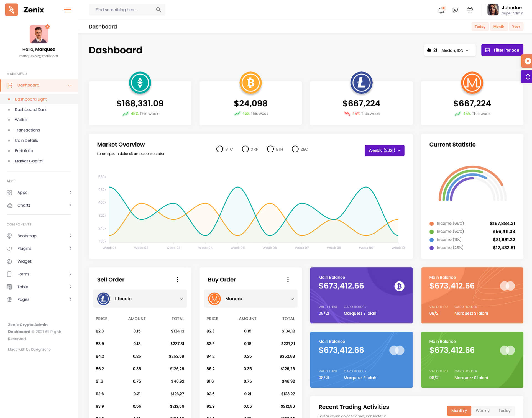Expand the Medan, IDN location dropdown
Screen dimensions: 532x418
tap(454, 50)
